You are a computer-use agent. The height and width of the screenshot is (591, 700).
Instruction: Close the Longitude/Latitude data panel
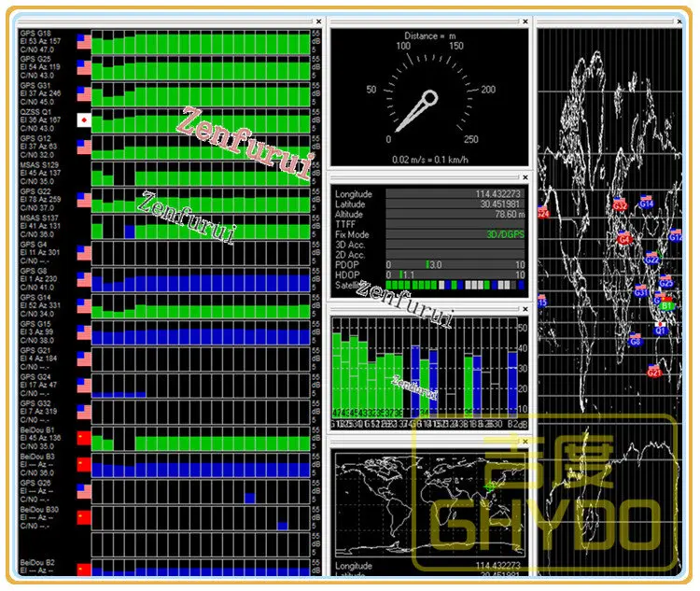click(525, 177)
